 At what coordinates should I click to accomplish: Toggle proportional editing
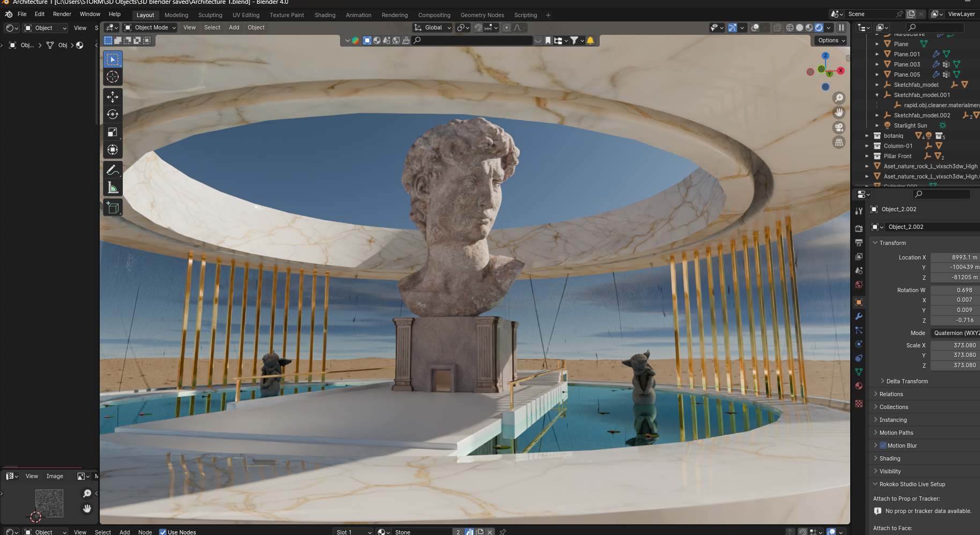pos(506,27)
